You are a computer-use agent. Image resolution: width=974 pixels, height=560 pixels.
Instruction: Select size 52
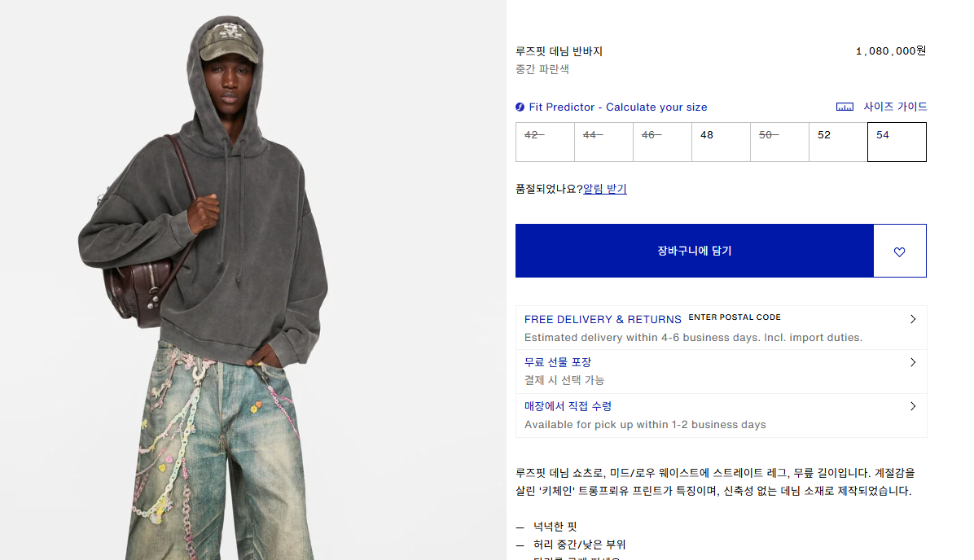[838, 142]
